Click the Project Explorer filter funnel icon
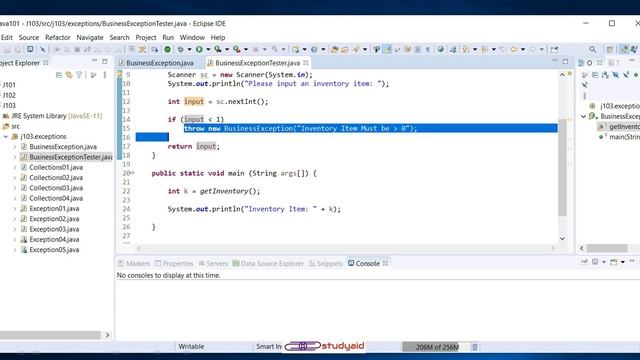Image resolution: width=640 pixels, height=360 pixels. point(79,75)
